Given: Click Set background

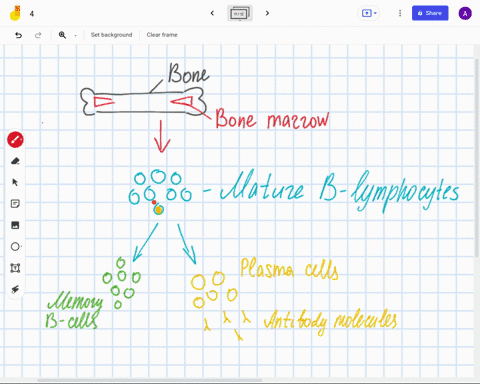Looking at the screenshot, I should click(x=111, y=35).
